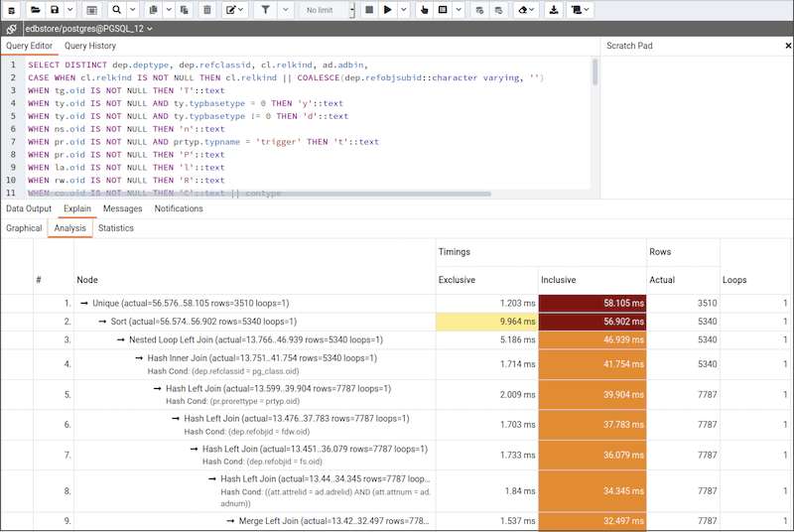The image size is (794, 532).
Task: Switch to the Query Editor tab
Action: pos(29,46)
